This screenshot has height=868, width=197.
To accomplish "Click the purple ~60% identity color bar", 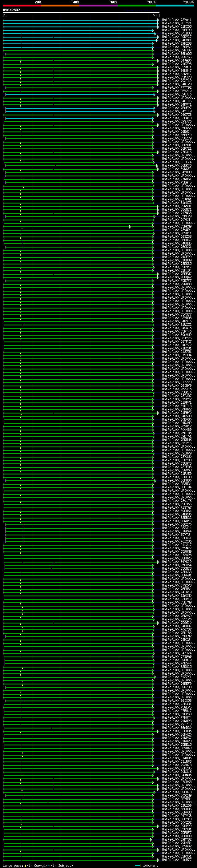I will pyautogui.click(x=99, y=6).
